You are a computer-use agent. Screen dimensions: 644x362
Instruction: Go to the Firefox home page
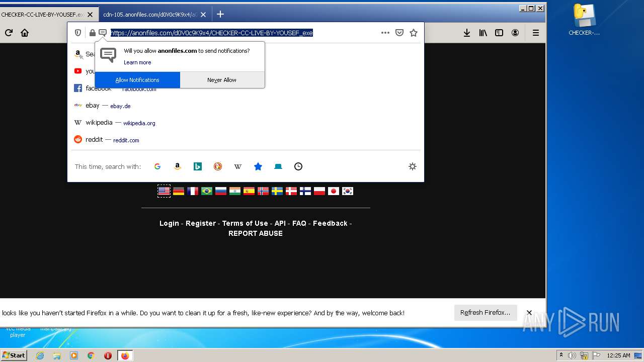pos(25,33)
